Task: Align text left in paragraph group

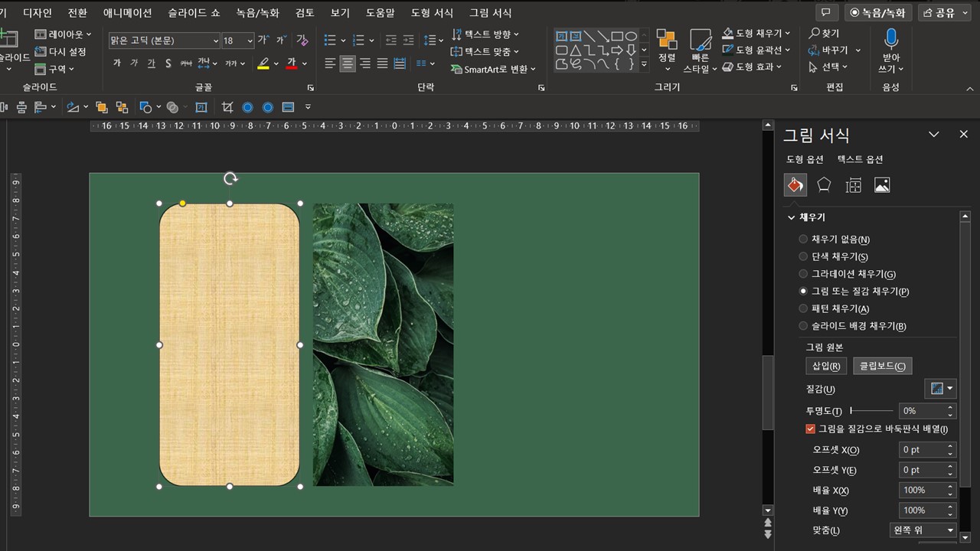Action: point(330,64)
